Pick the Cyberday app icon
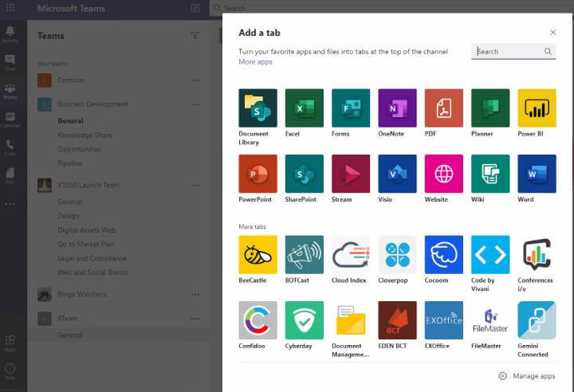 tap(305, 320)
